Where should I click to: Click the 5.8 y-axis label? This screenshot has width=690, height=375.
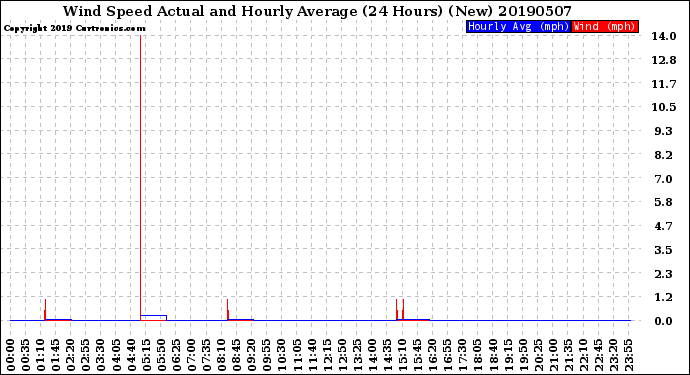tap(664, 202)
